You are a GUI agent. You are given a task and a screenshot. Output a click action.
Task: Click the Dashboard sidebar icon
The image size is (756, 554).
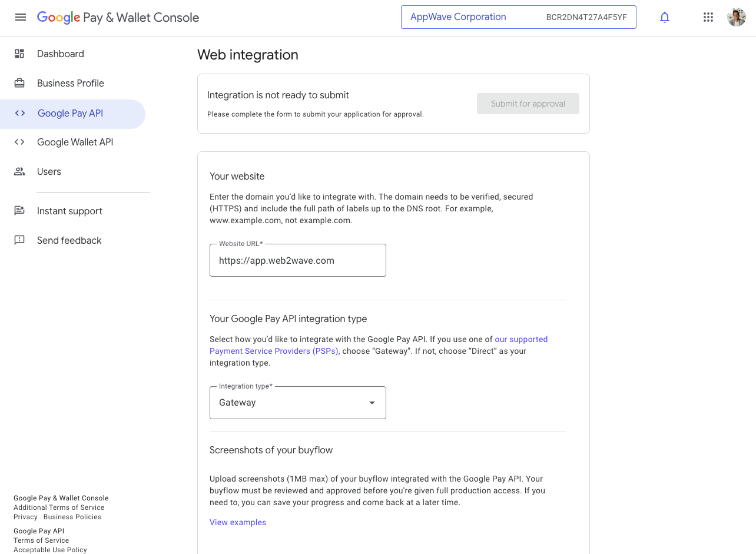tap(19, 54)
